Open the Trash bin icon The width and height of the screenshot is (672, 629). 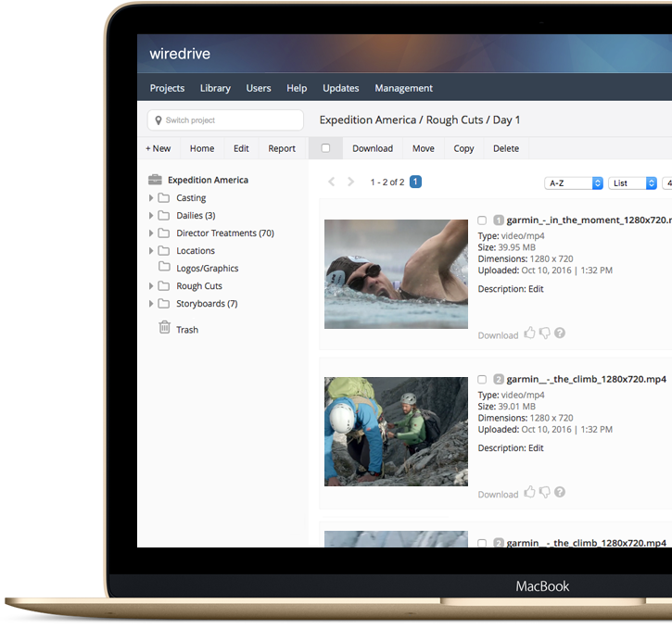[x=164, y=328]
